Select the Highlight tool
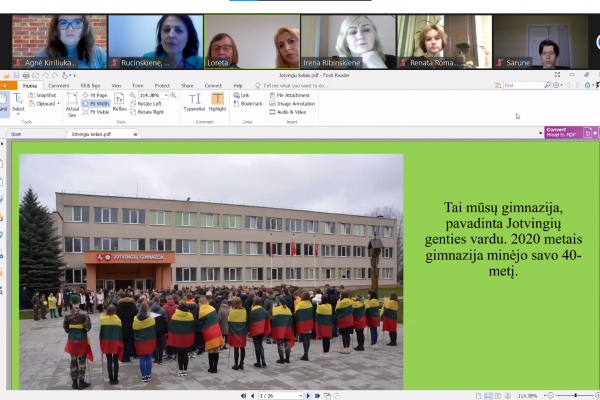Screen dimensions: 600x400 [217, 102]
